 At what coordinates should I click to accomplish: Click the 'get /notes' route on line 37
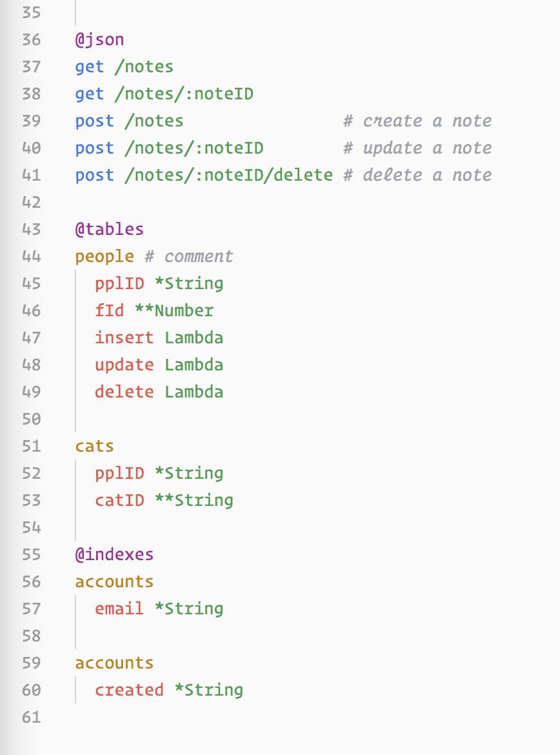[125, 66]
